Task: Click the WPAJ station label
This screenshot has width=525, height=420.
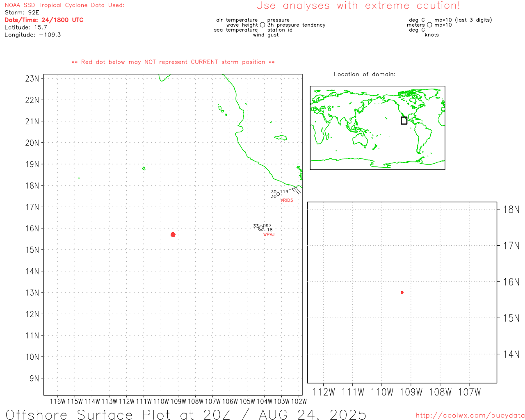Action: (269, 235)
